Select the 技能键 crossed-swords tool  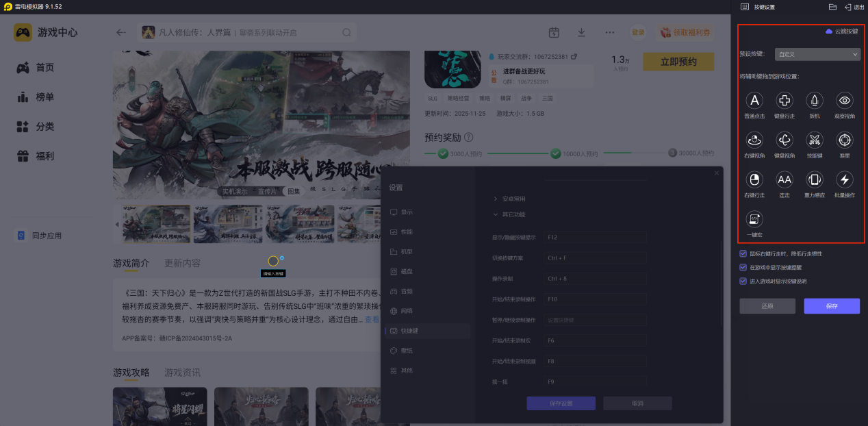pos(815,140)
